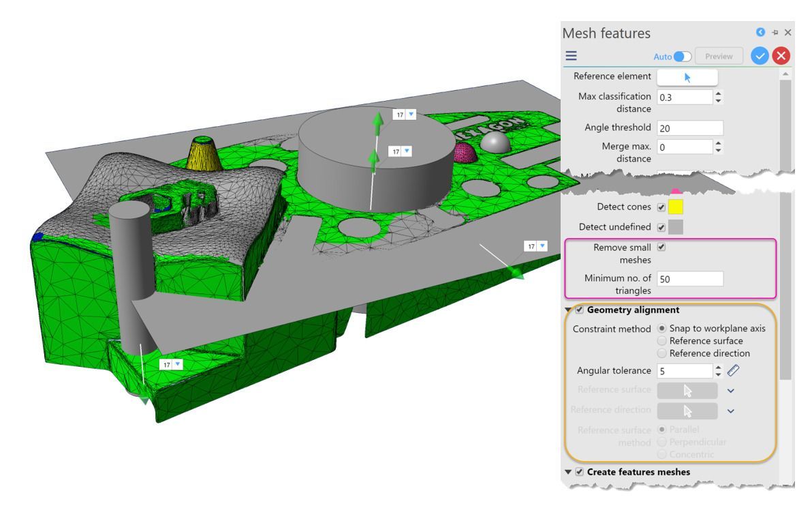Toggle the Geometry alignment checkbox
The image size is (812, 508).
coord(580,310)
